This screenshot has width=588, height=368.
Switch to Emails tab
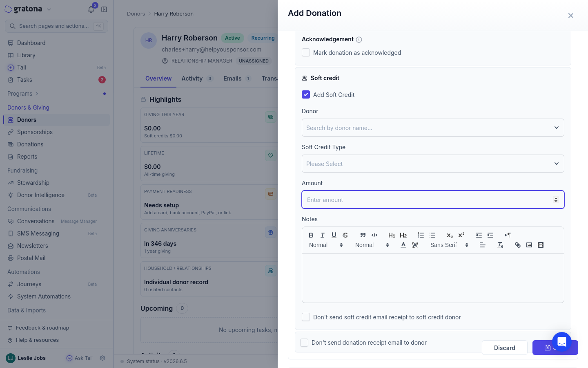tap(237, 79)
